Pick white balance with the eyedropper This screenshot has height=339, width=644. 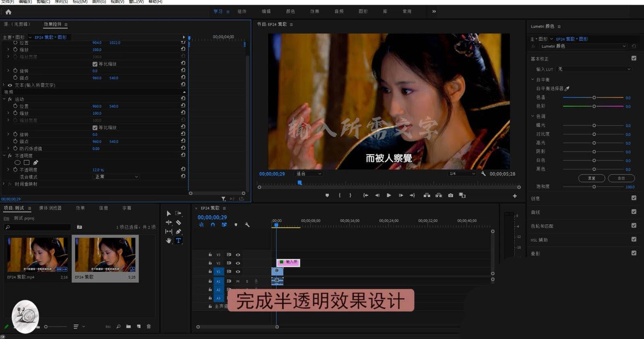point(567,88)
